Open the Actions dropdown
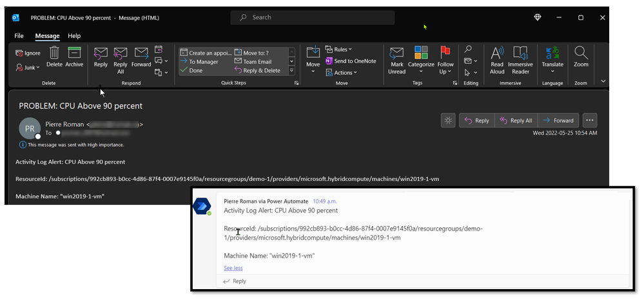This screenshot has width=644, height=302. pos(341,73)
